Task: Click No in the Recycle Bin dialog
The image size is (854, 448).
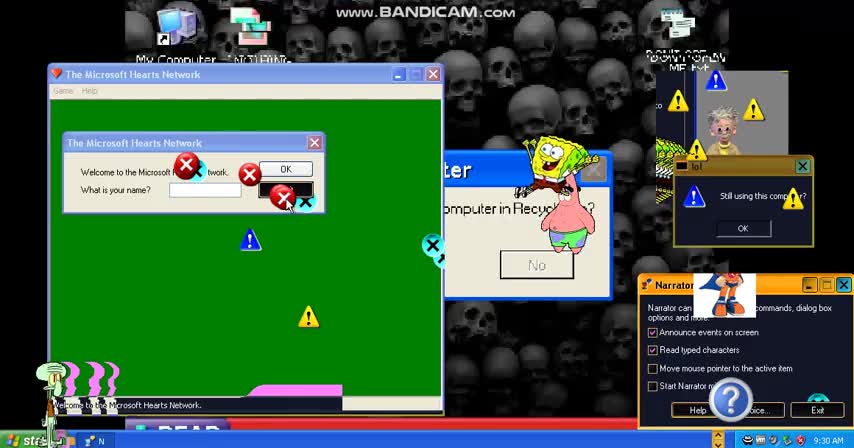Action: [536, 265]
